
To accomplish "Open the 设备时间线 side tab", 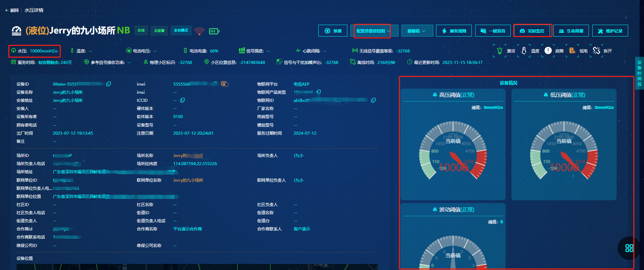I will point(639,73).
